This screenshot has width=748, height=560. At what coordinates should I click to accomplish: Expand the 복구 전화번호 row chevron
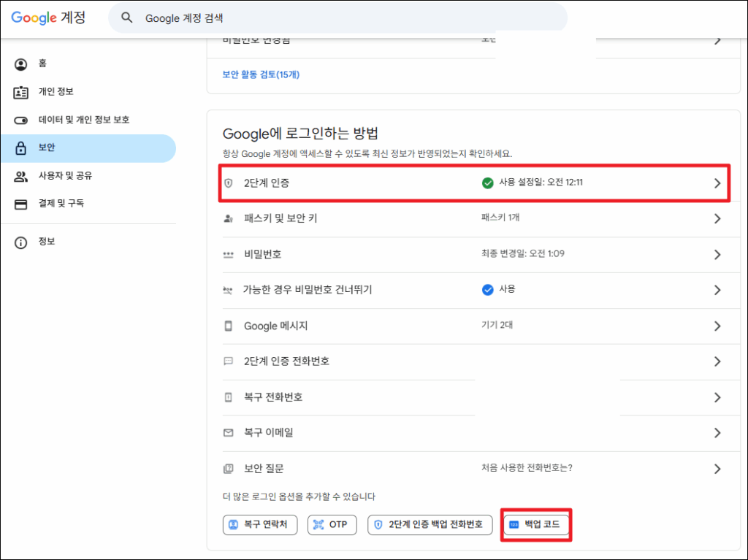(717, 397)
